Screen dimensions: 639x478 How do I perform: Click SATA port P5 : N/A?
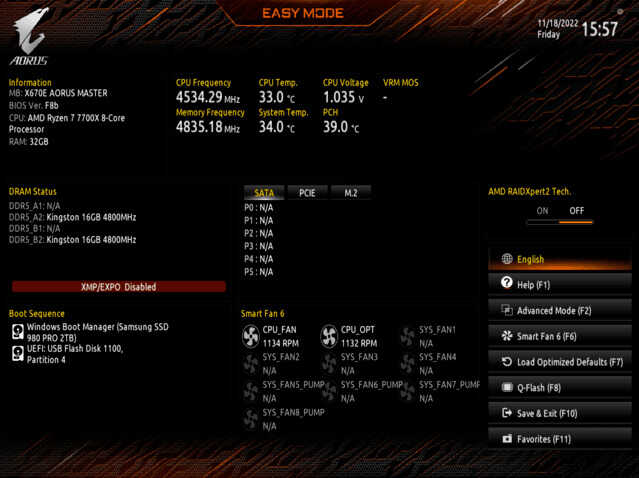pos(259,272)
